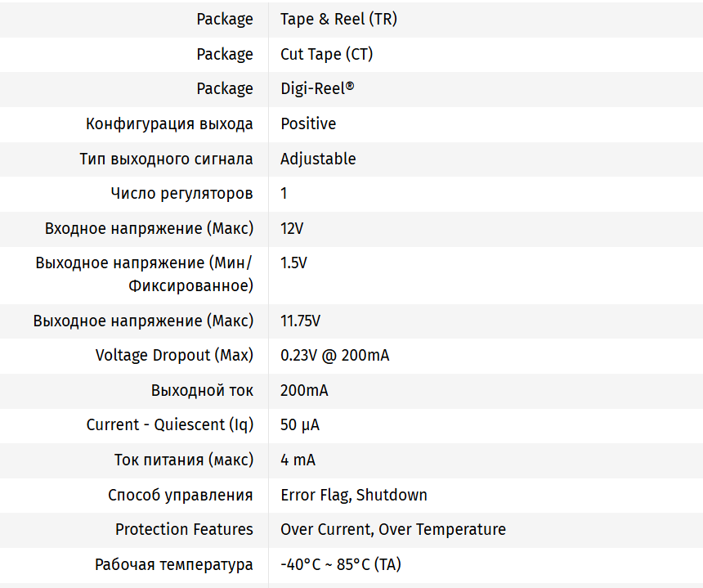Select "Over Current, Over Temperature" protection value
Viewport: 703px width, 588px height.
[392, 529]
